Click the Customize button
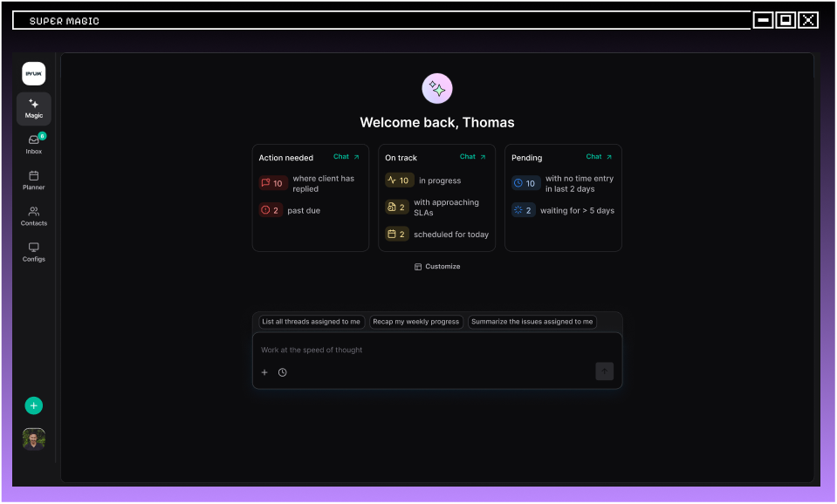This screenshot has height=504, width=837. point(437,267)
